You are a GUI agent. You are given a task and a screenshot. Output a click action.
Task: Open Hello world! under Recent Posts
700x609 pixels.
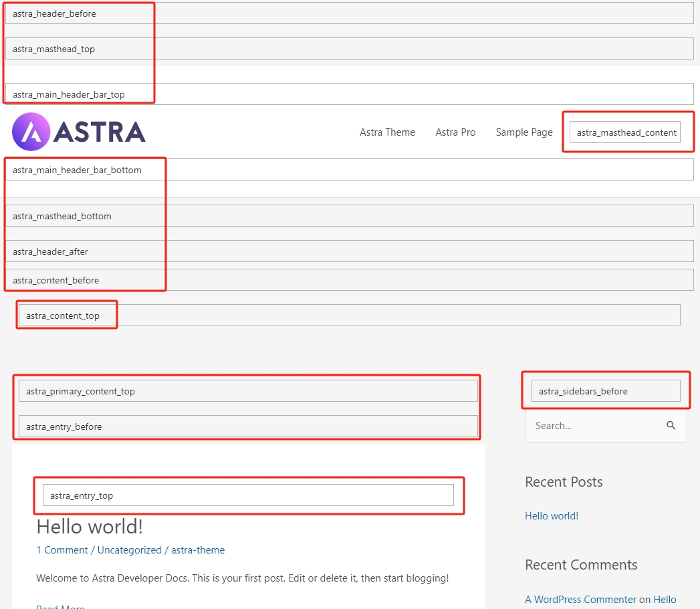tap(552, 515)
